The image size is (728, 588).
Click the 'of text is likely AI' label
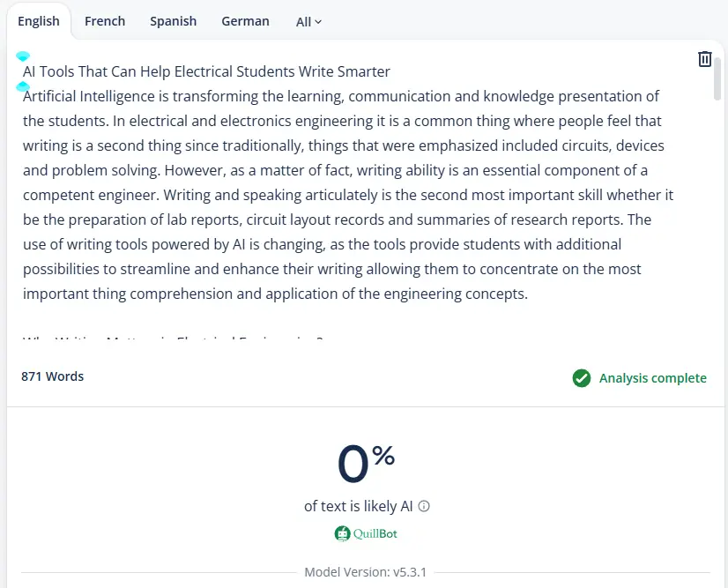[358, 506]
